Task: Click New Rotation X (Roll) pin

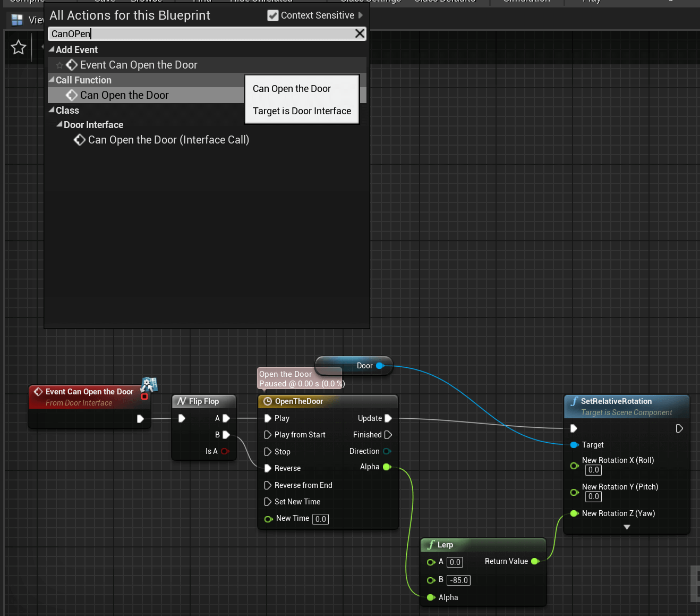Action: (x=574, y=466)
